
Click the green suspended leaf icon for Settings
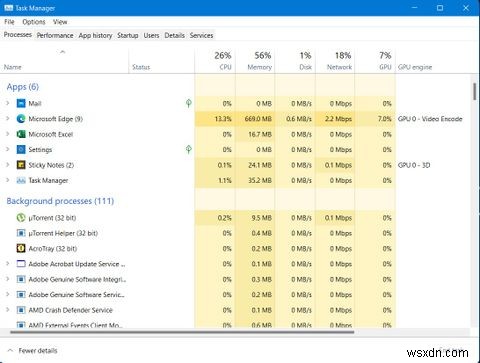pyautogui.click(x=189, y=150)
